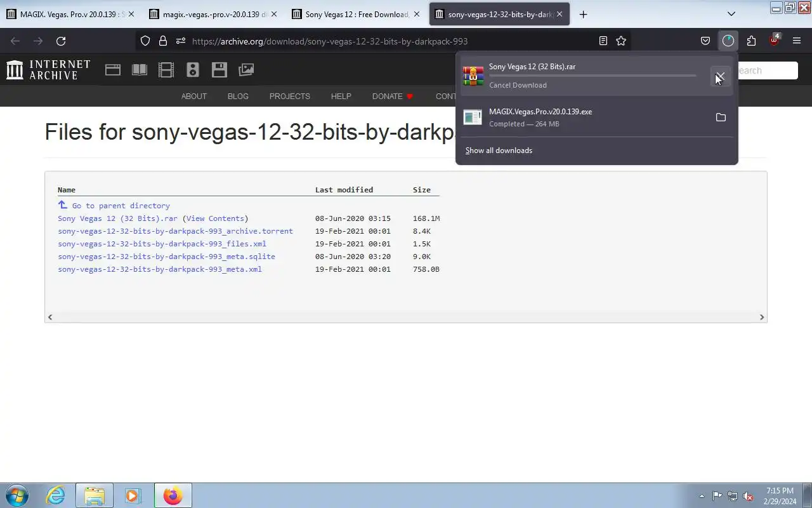Click the Internet Archive logo

click(x=48, y=70)
